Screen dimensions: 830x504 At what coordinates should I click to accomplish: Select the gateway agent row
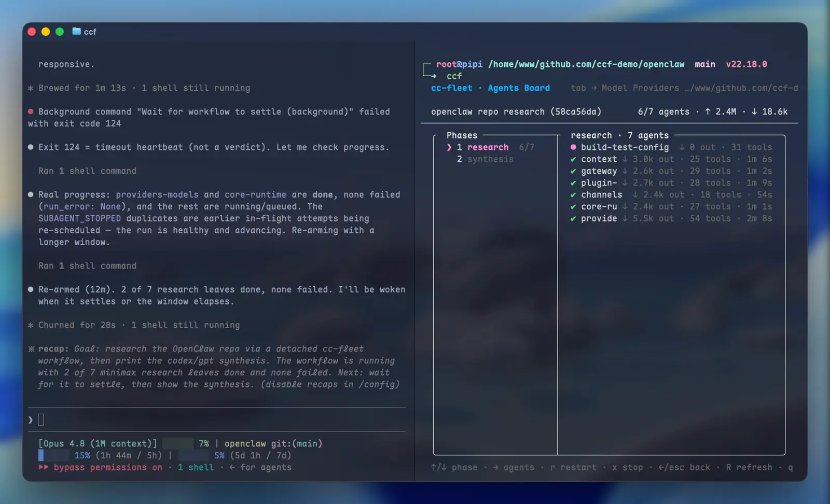point(671,171)
